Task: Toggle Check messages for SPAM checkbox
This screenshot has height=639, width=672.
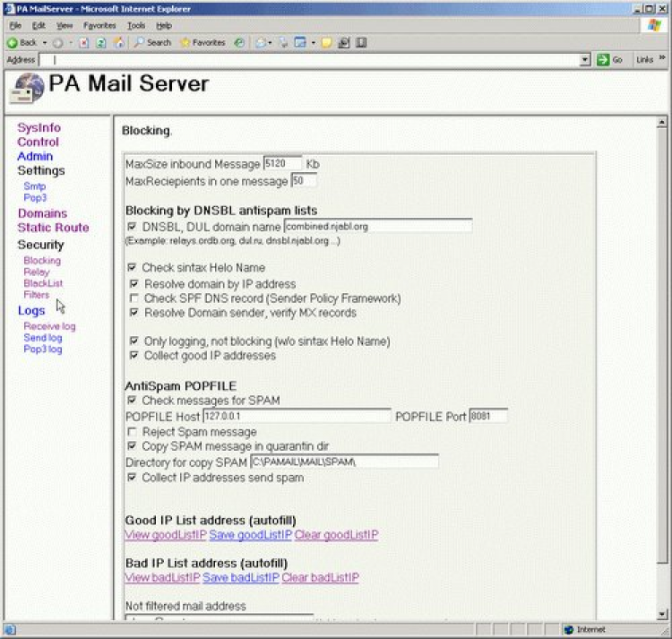Action: (132, 401)
